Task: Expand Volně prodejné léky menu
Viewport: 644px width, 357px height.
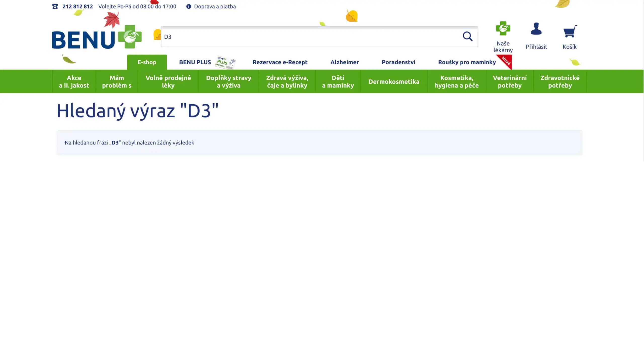Action: [x=168, y=82]
